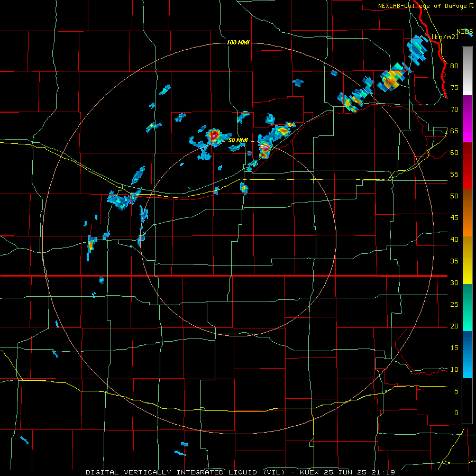Pick the brown-orange segment of the color bar
The width and height of the screenshot is (476, 476).
(x=467, y=213)
